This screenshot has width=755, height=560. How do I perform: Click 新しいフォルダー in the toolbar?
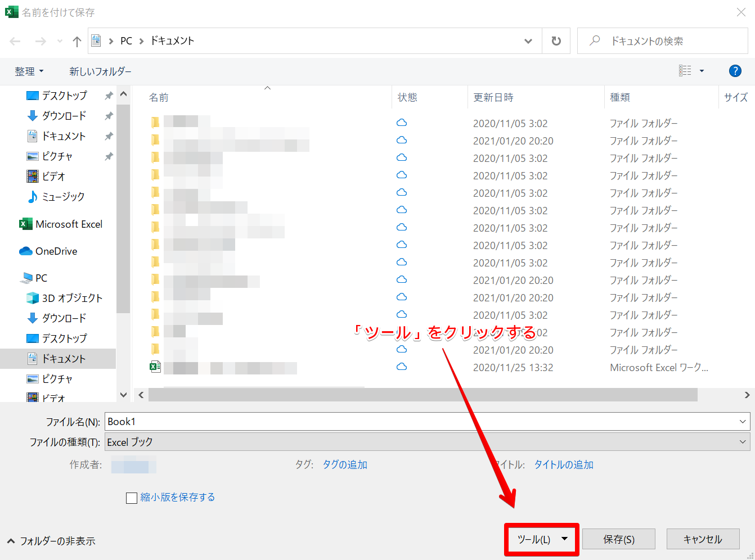point(100,71)
